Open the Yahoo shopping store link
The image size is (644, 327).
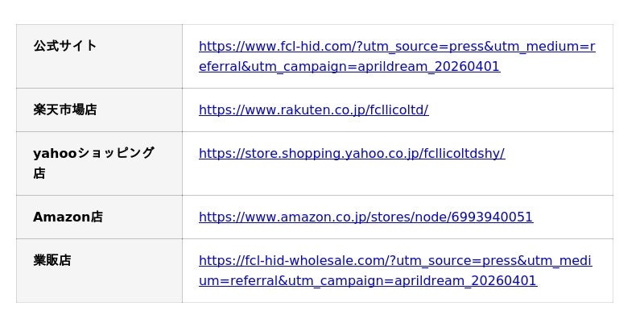351,153
